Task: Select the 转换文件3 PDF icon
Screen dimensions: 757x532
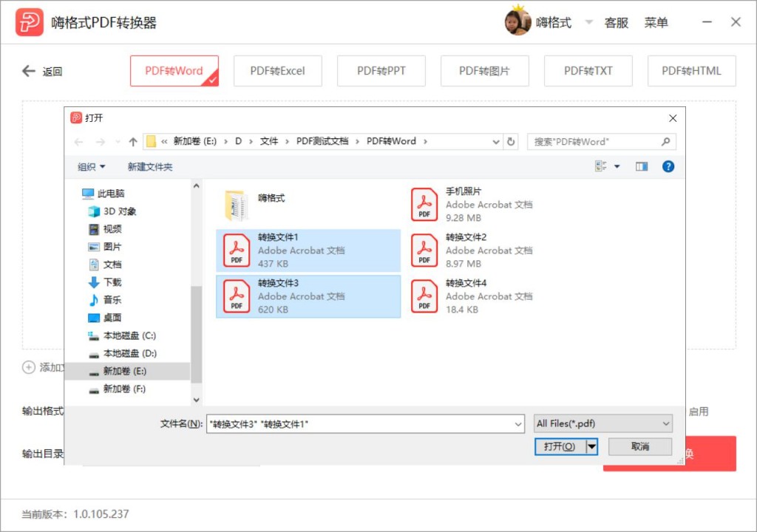Action: tap(237, 296)
